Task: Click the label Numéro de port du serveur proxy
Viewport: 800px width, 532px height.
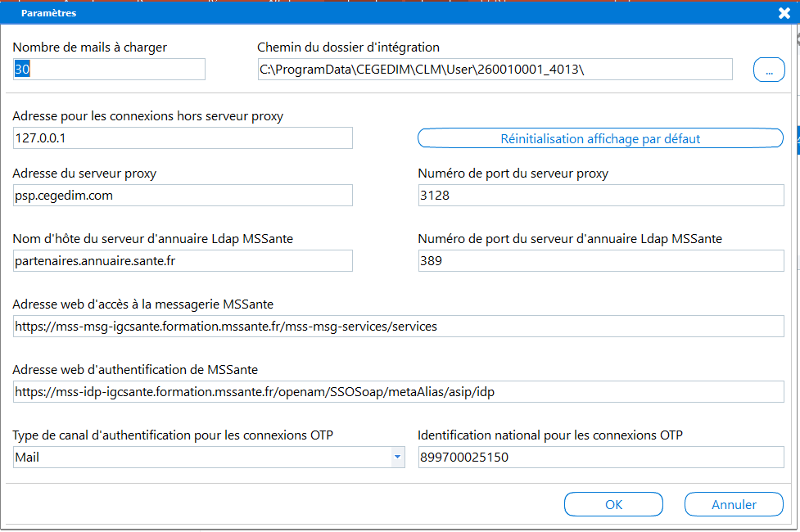Action: coord(513,174)
